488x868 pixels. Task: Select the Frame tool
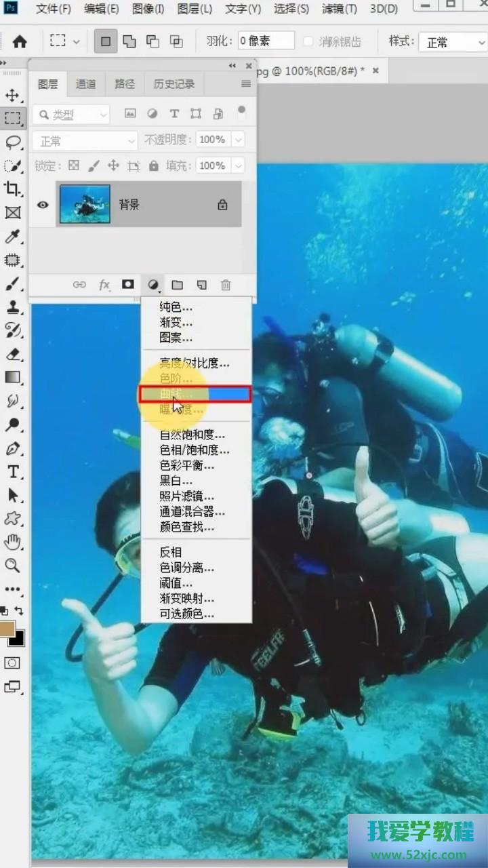click(12, 212)
